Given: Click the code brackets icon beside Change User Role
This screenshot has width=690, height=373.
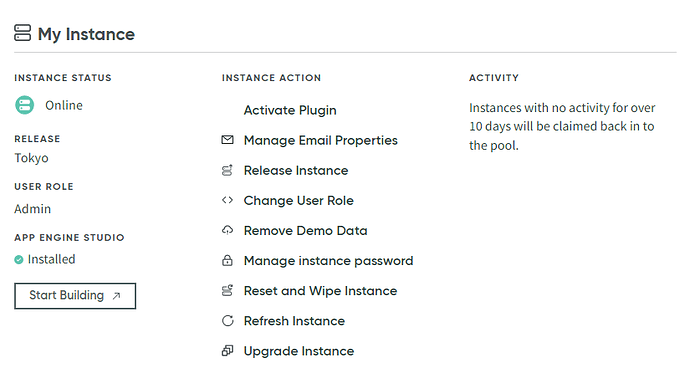Looking at the screenshot, I should click(227, 200).
